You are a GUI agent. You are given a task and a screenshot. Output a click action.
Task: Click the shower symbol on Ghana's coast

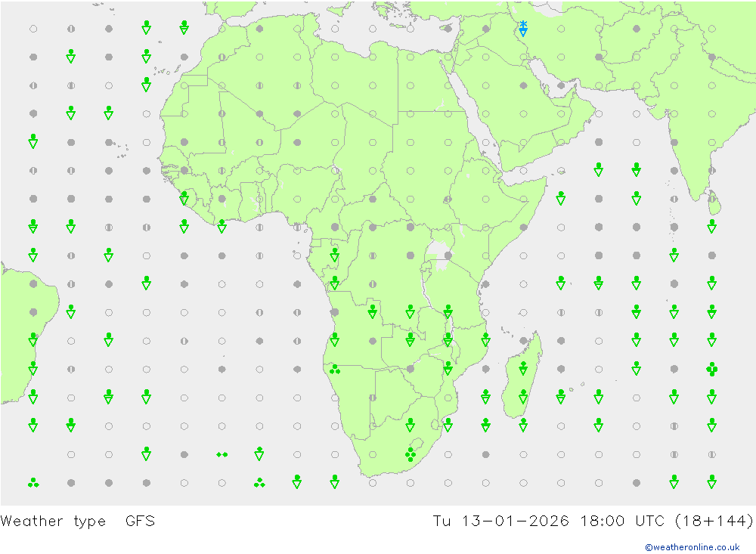(222, 226)
